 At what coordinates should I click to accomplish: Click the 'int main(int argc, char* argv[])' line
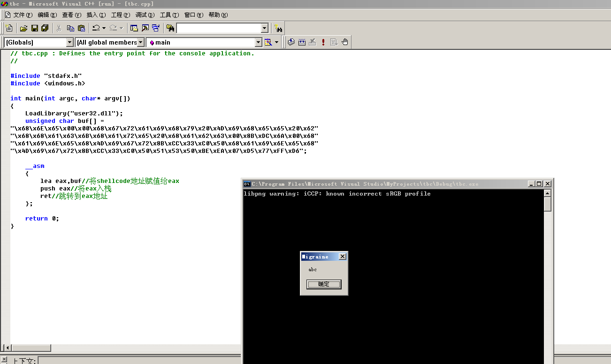pyautogui.click(x=70, y=99)
